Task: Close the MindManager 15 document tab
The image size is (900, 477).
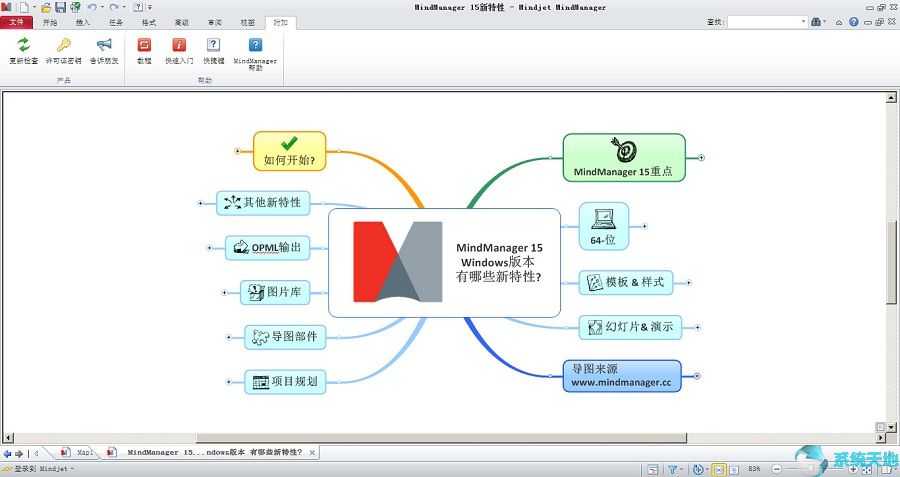Action: click(x=312, y=452)
